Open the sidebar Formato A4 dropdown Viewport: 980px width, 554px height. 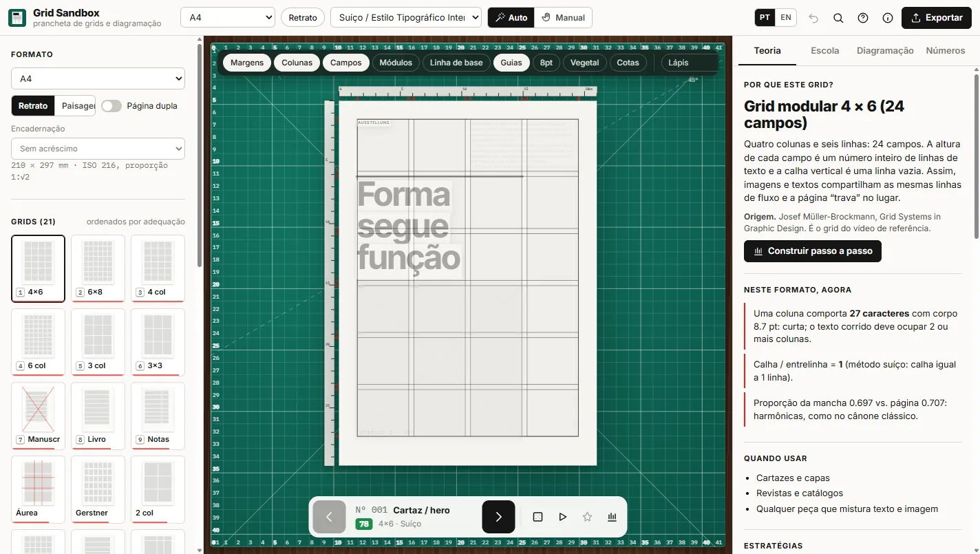[98, 79]
